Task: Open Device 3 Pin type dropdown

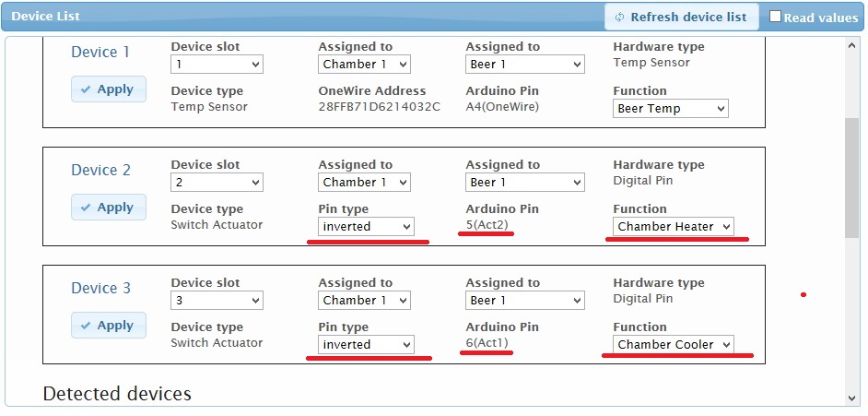Action: 366,345
